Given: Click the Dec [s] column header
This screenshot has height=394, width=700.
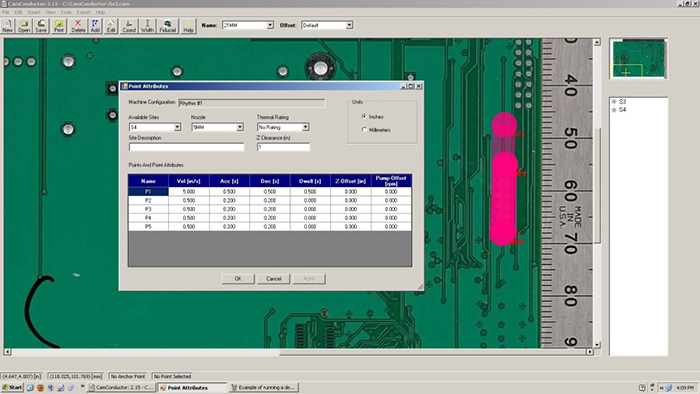Looking at the screenshot, I should click(270, 181).
